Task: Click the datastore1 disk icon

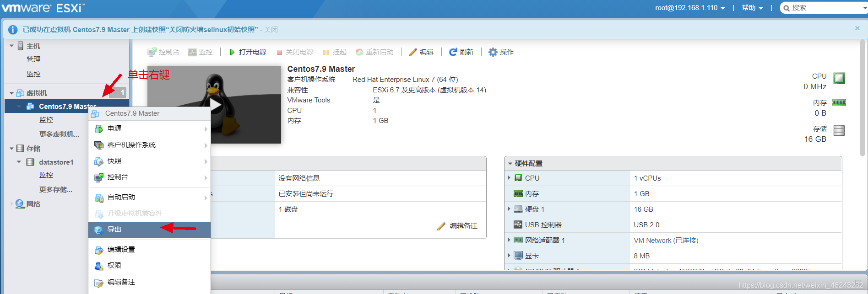Action: click(30, 162)
